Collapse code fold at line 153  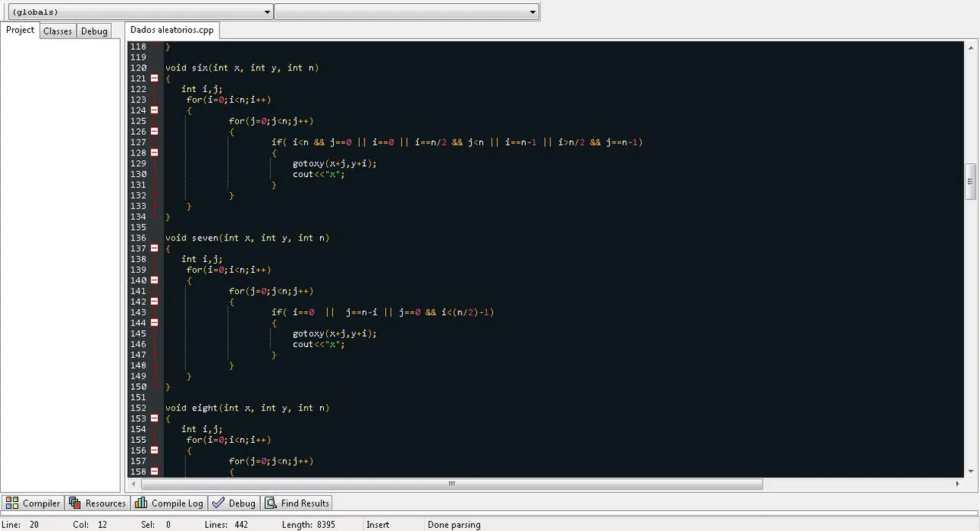click(x=154, y=418)
